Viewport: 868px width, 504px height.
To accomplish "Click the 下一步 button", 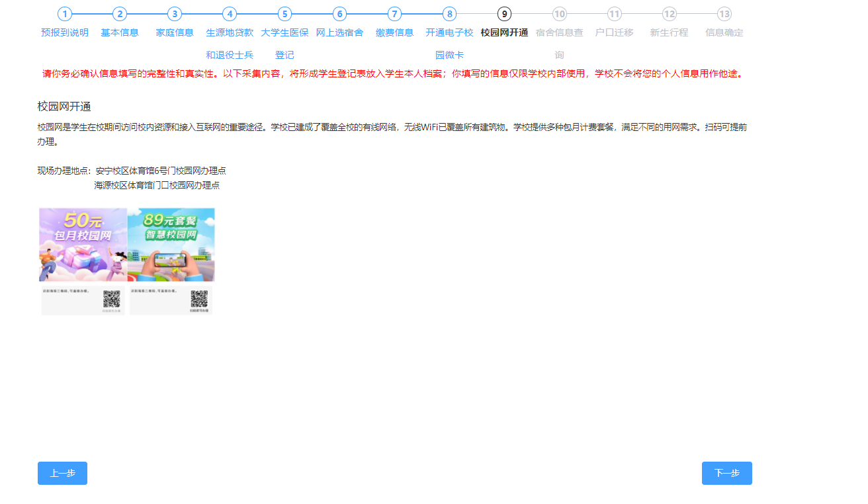I will pos(726,473).
